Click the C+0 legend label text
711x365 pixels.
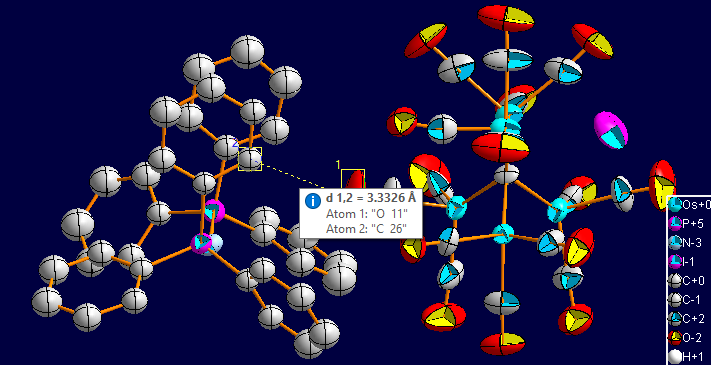coord(693,281)
